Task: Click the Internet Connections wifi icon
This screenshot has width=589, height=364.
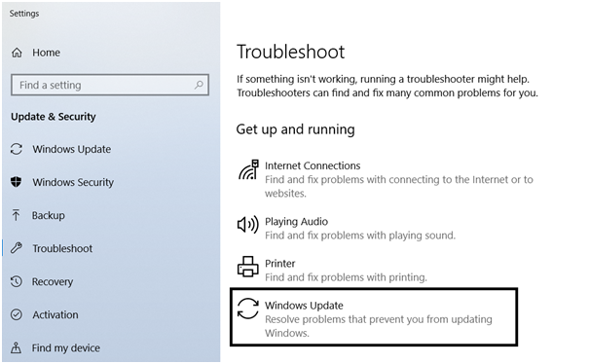Action: [x=248, y=169]
